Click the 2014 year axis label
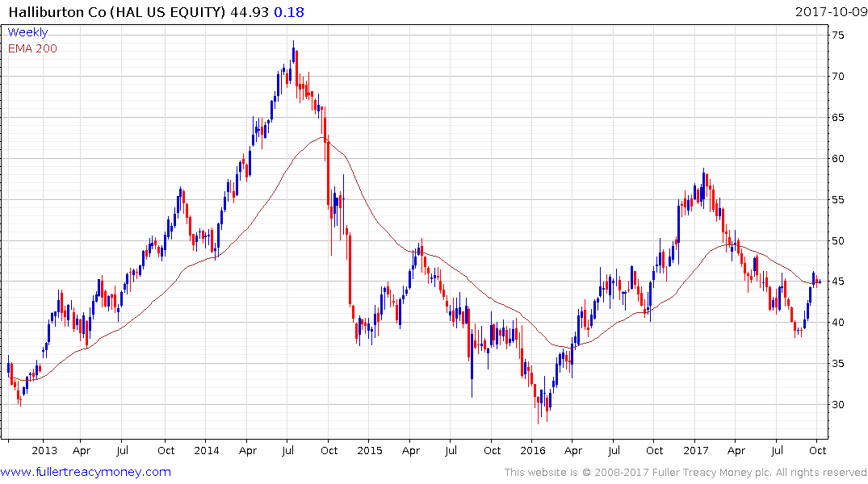 [207, 450]
